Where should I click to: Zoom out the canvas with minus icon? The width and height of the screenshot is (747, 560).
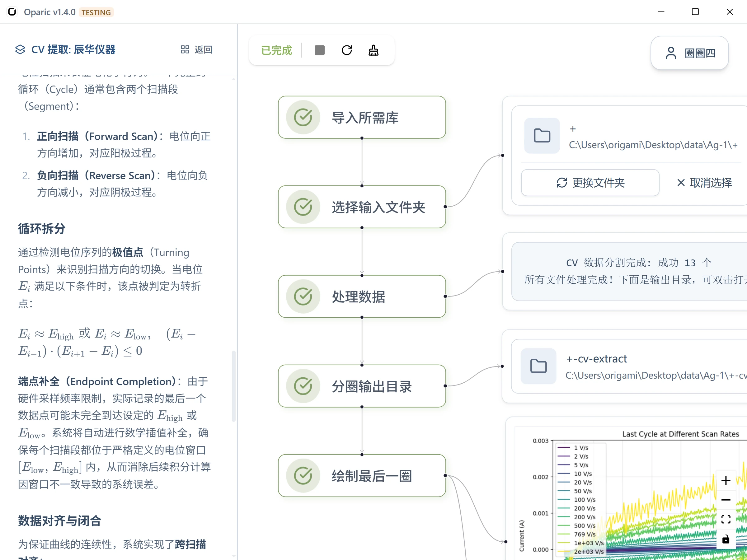pos(726,500)
